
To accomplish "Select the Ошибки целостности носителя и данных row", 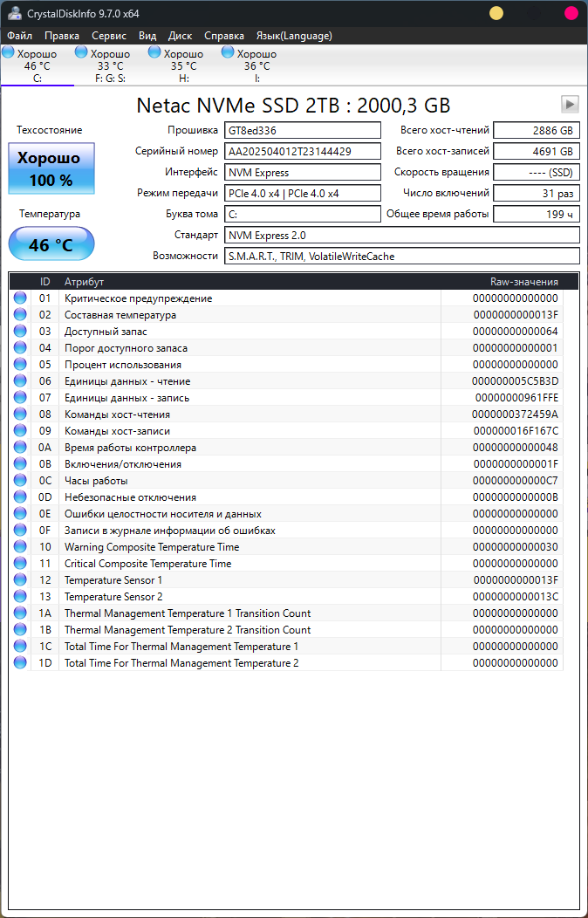I will pyautogui.click(x=285, y=513).
